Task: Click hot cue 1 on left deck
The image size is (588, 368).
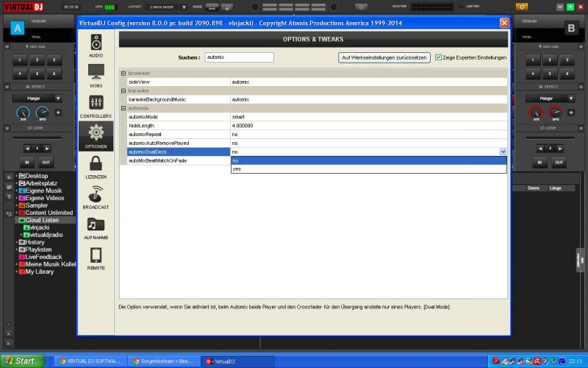Action: [x=20, y=60]
